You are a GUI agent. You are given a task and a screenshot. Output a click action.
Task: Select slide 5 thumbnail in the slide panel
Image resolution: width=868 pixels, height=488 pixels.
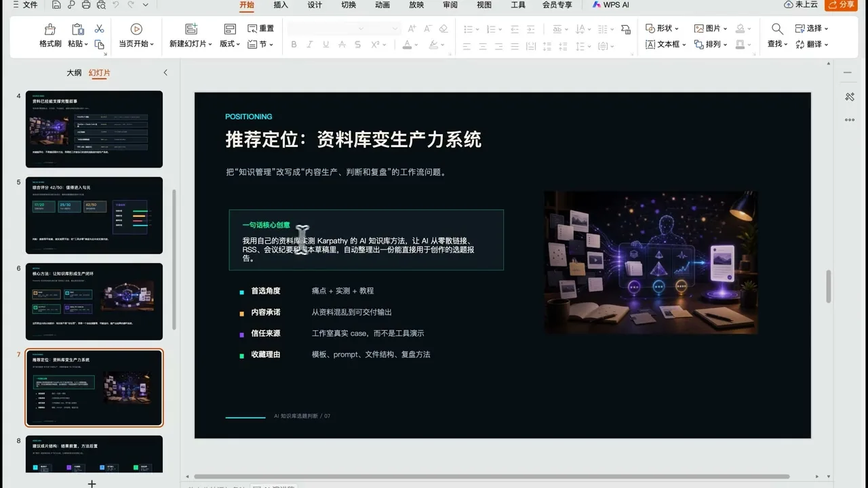click(94, 216)
